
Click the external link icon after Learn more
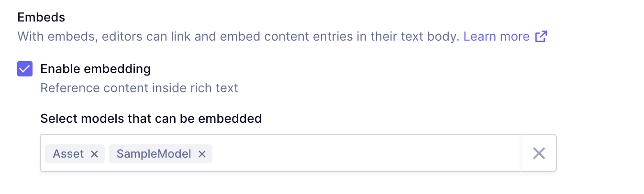541,36
